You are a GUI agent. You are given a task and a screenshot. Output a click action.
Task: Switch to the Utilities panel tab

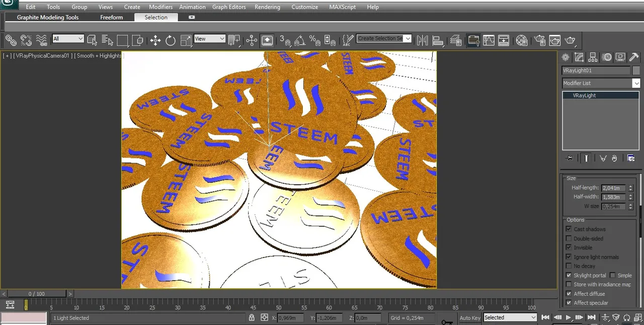pyautogui.click(x=634, y=57)
